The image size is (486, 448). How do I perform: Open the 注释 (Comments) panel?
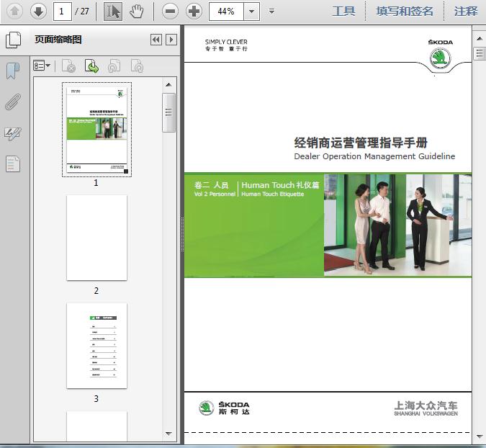coord(466,12)
